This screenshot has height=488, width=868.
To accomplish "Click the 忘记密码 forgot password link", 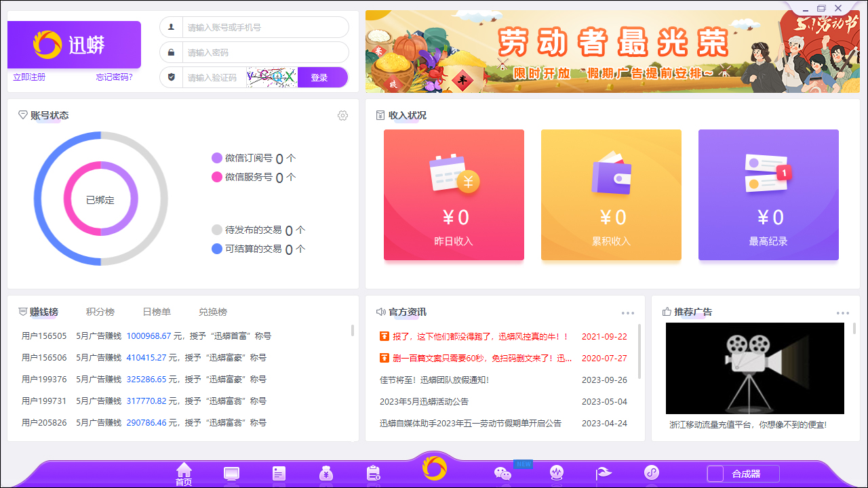I will [115, 77].
